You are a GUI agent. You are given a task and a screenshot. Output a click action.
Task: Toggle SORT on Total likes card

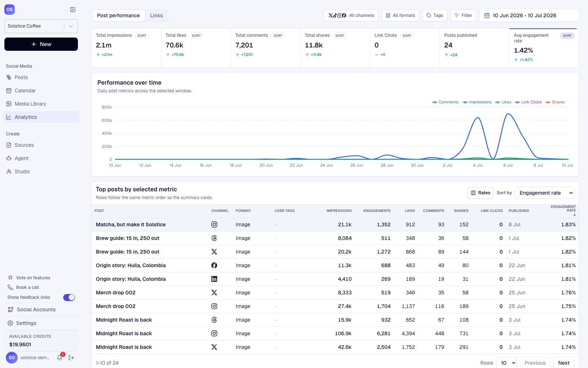[196, 36]
